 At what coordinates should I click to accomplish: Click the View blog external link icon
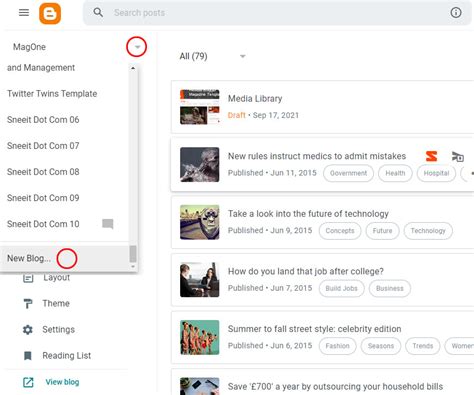(x=28, y=382)
